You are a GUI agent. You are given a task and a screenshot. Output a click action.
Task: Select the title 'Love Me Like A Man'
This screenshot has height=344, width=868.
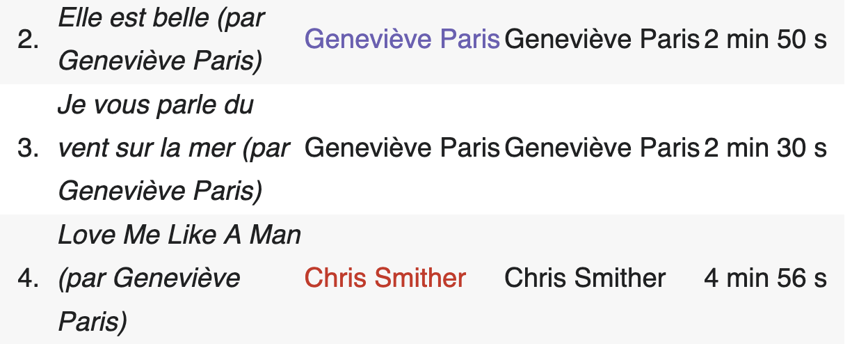point(179,235)
